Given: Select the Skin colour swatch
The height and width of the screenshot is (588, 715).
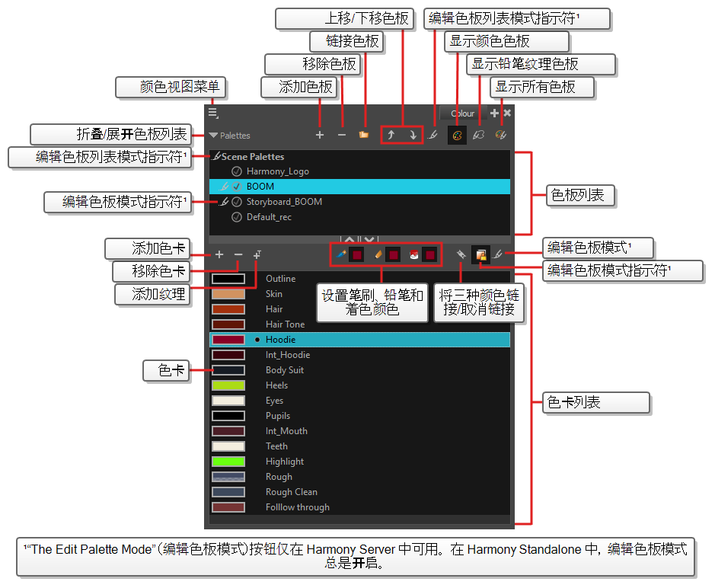Looking at the screenshot, I should click(x=228, y=294).
